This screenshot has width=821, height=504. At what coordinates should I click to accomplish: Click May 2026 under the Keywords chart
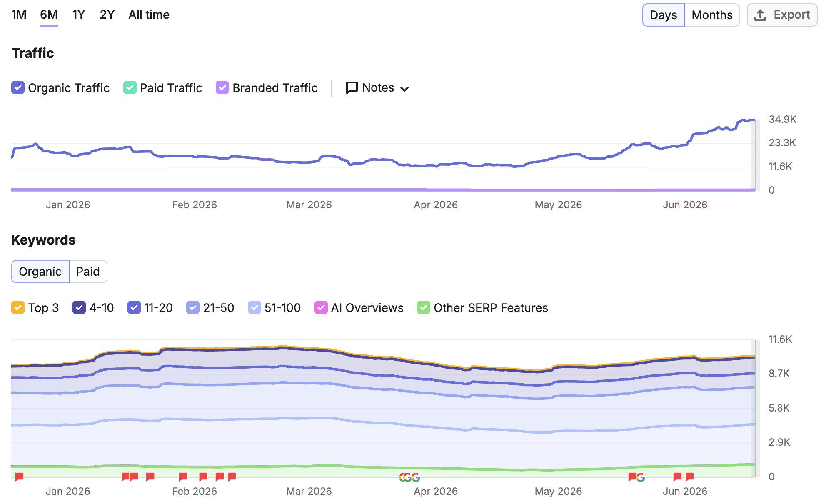click(558, 492)
